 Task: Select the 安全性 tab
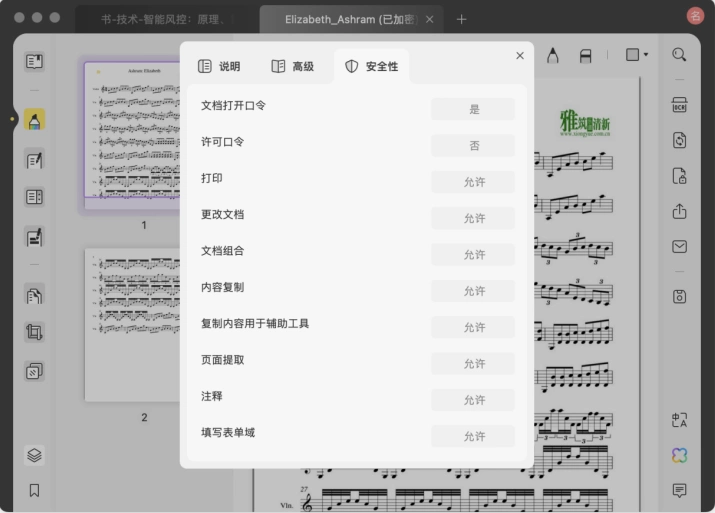pos(371,67)
